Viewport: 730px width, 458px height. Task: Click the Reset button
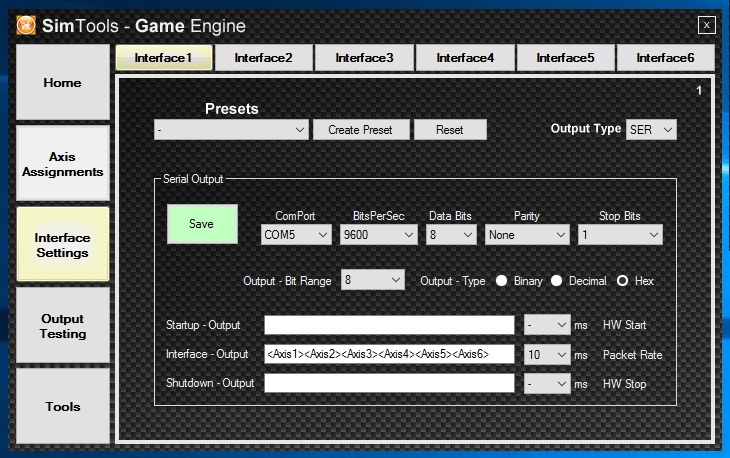pos(450,129)
